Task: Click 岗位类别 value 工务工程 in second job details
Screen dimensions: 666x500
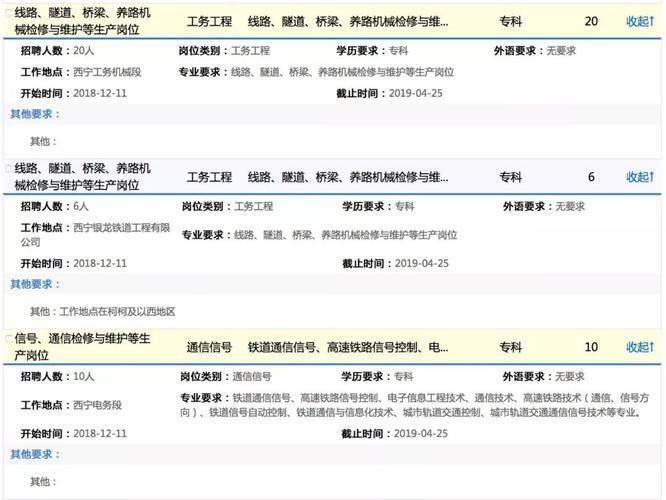Action: pyautogui.click(x=254, y=206)
